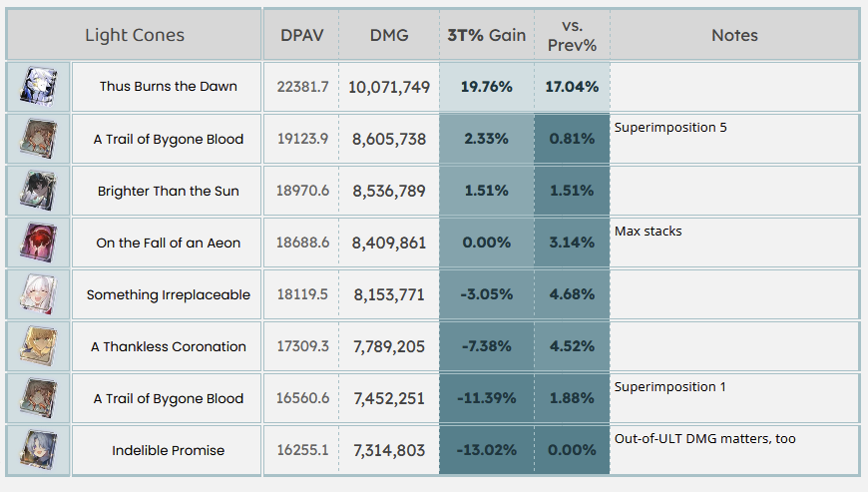Click the Notes column header
This screenshot has width=868, height=492.
click(734, 35)
